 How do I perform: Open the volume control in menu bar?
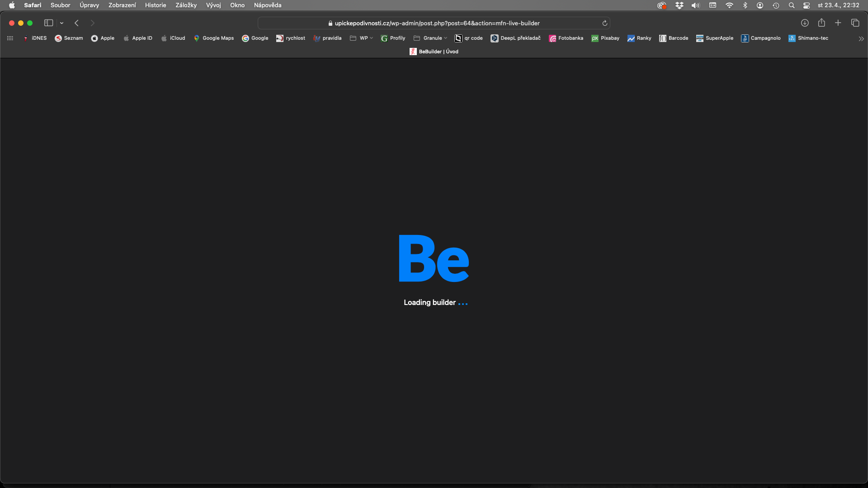(x=696, y=5)
